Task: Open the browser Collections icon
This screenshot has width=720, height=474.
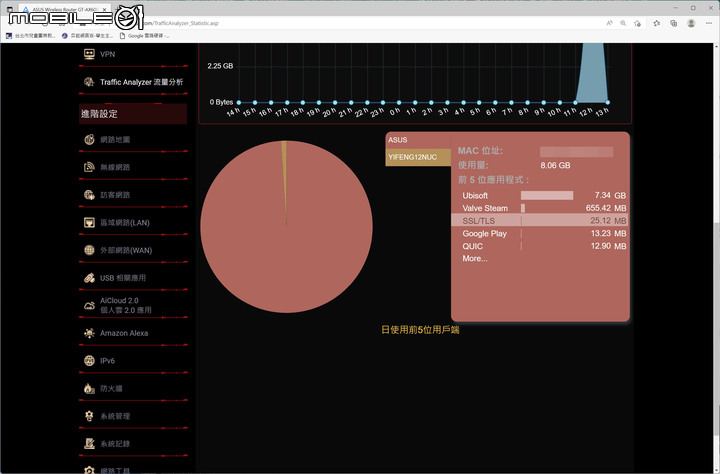Action: pyautogui.click(x=674, y=23)
